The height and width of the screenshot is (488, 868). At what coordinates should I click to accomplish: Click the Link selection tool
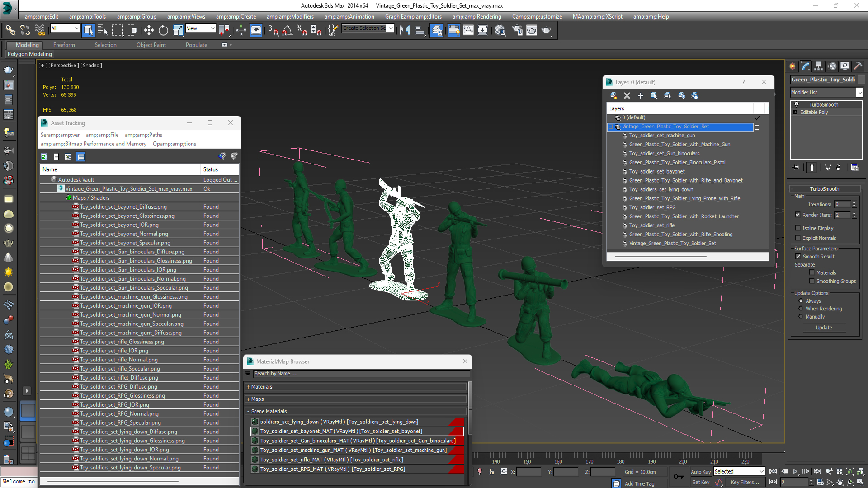(x=10, y=30)
